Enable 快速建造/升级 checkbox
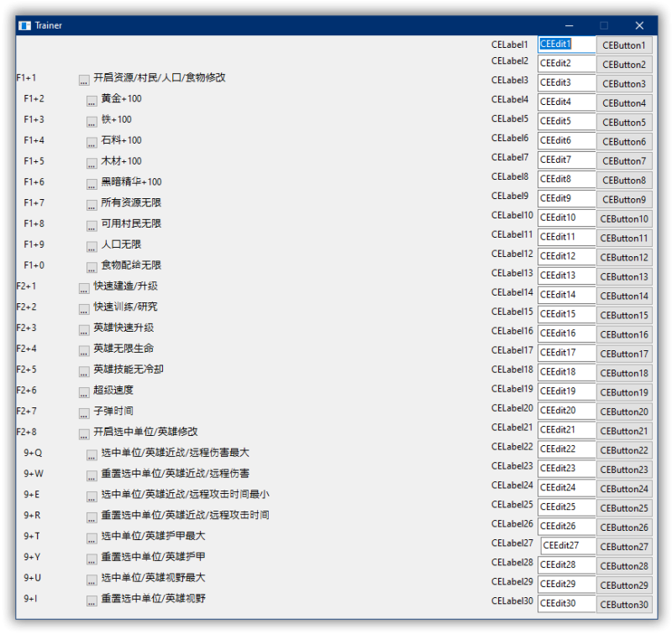Screen dimensions: 672x635 pyautogui.click(x=84, y=289)
